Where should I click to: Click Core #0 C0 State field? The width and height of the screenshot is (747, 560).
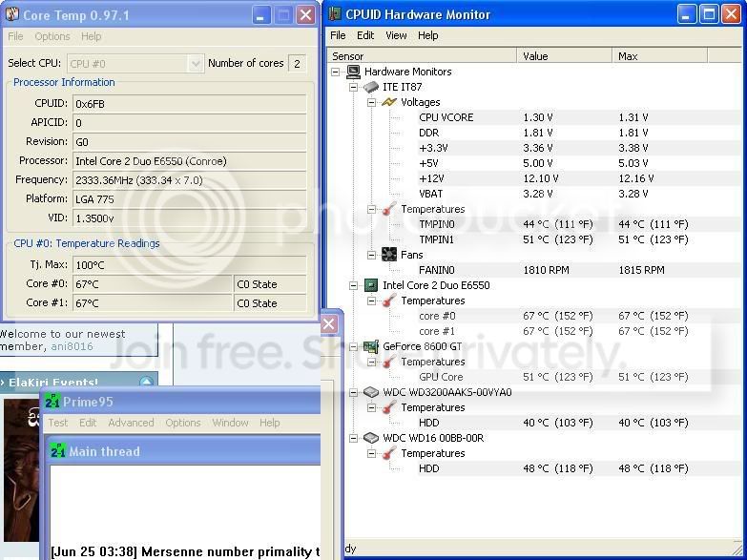(270, 284)
